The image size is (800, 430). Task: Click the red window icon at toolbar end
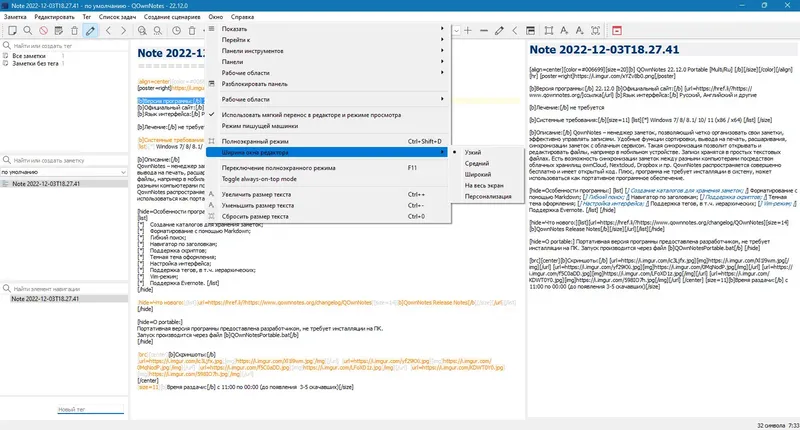pos(617,31)
